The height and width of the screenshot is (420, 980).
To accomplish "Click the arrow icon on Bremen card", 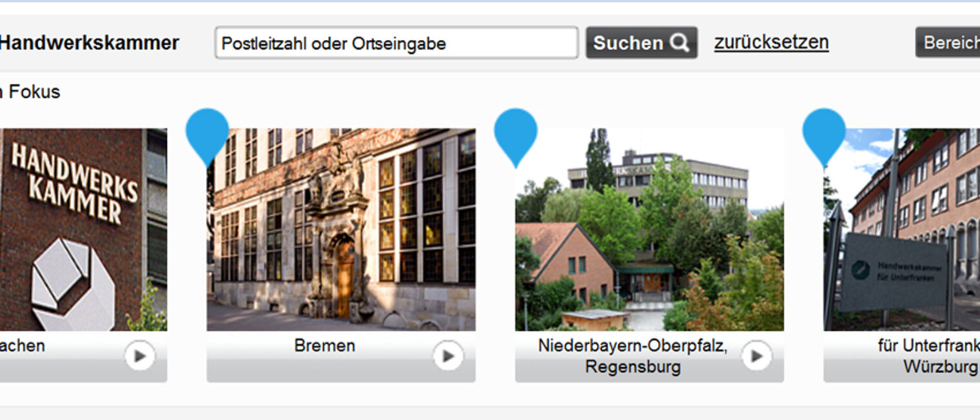I will pos(448,355).
